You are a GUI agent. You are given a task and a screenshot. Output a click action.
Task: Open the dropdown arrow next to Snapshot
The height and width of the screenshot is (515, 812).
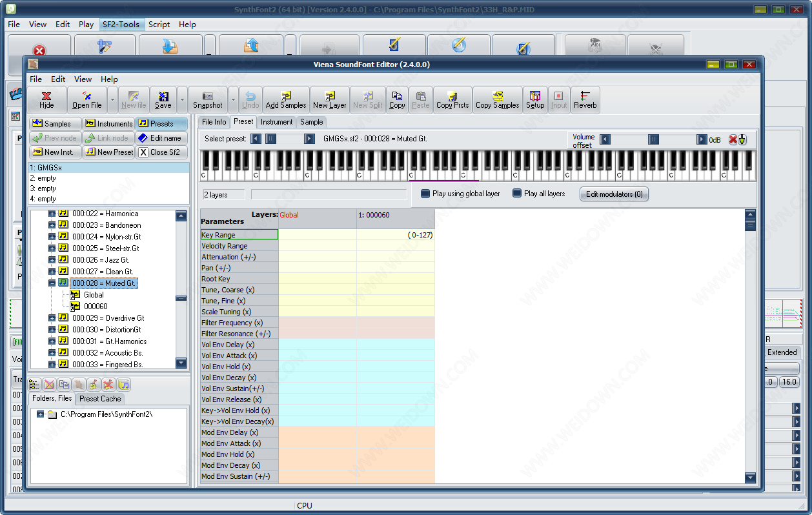click(233, 100)
